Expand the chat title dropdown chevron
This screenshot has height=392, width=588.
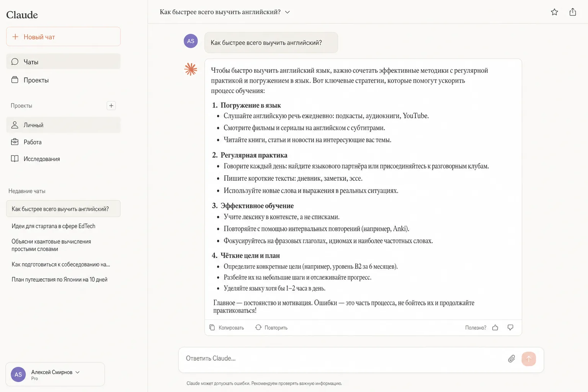click(x=287, y=12)
